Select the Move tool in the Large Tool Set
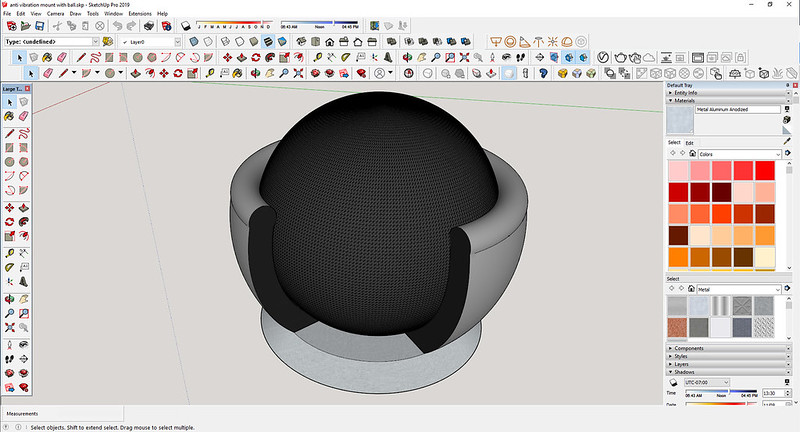Screen dimensions: 800x432 click(9, 208)
